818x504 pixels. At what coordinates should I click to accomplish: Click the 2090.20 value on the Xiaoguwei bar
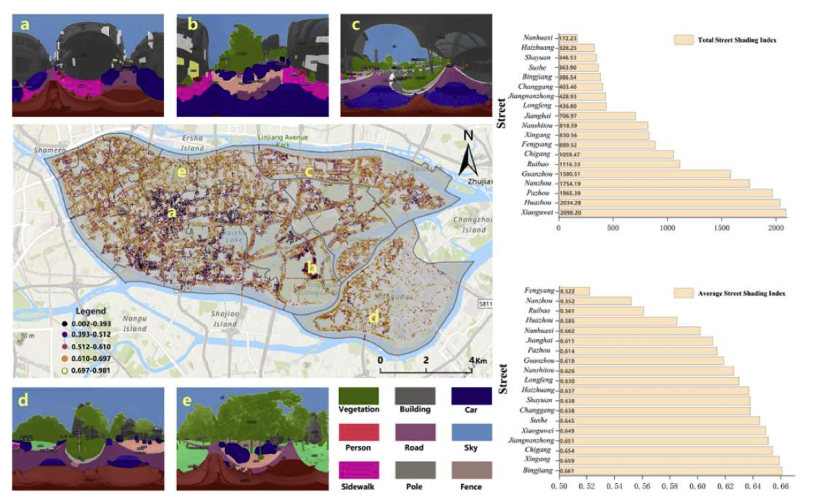(x=572, y=213)
